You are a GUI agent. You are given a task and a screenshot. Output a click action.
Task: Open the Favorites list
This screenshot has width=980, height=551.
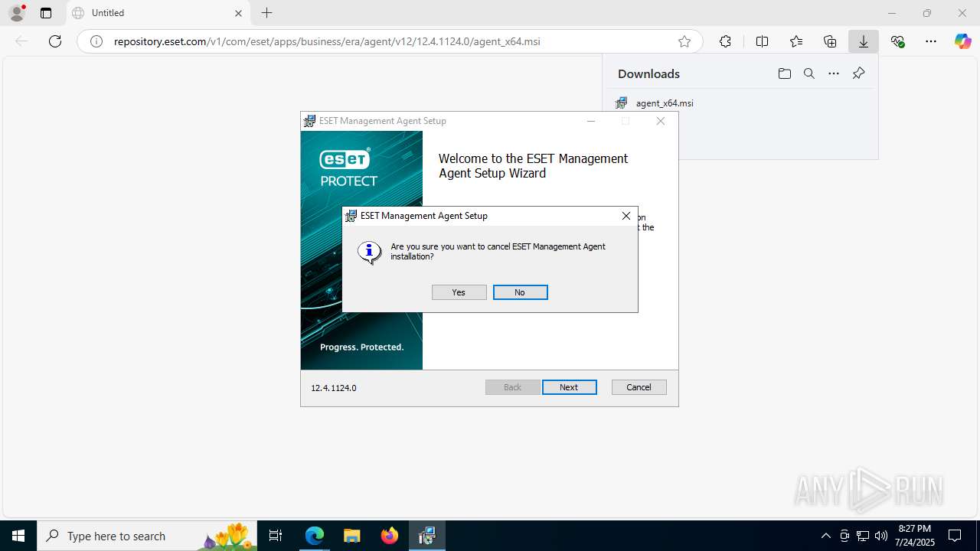[x=796, y=41]
